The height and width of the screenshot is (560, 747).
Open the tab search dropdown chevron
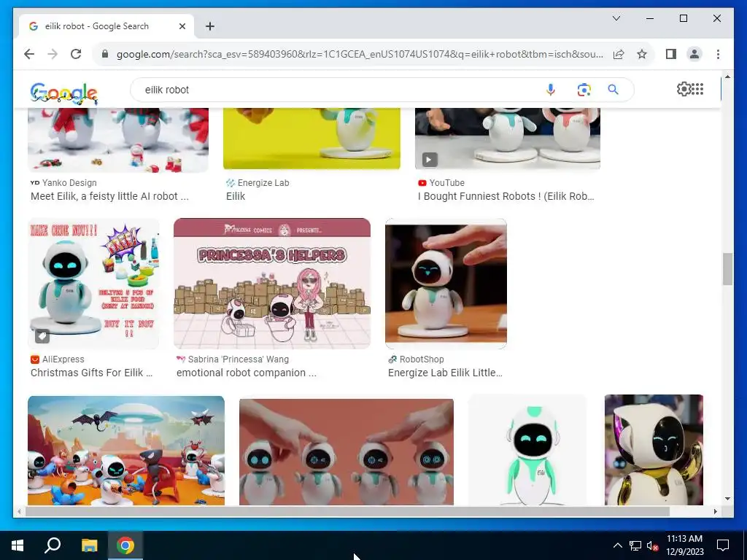(x=616, y=18)
